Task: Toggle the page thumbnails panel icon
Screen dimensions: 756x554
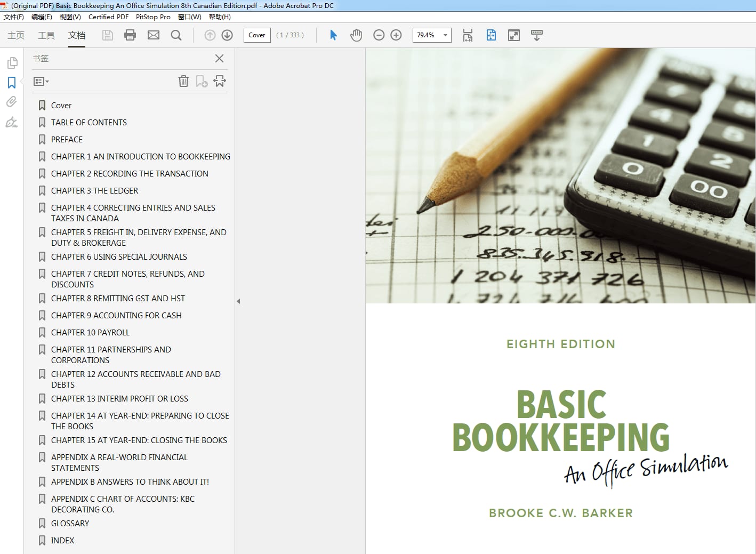Action: [x=12, y=63]
